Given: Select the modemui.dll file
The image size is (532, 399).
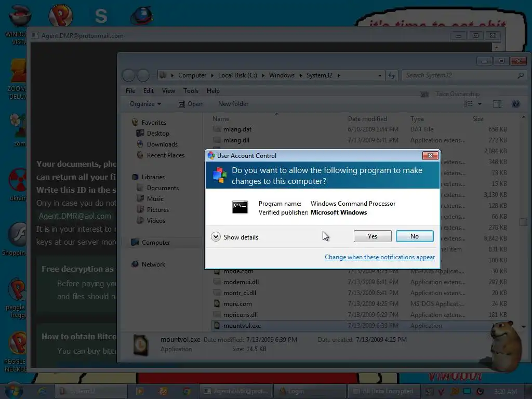Looking at the screenshot, I should point(241,282).
